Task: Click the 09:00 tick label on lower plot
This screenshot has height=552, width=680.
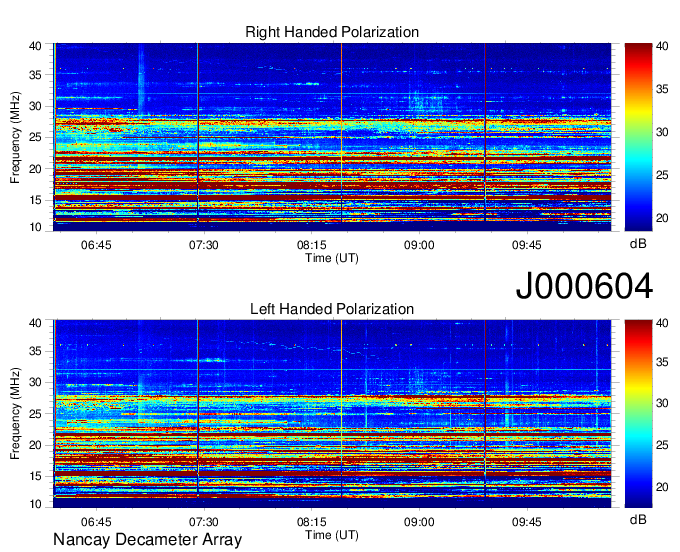Action: click(419, 522)
